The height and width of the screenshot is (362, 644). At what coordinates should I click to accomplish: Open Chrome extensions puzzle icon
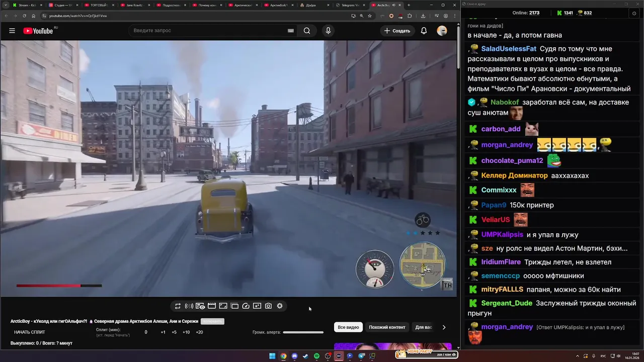(410, 16)
